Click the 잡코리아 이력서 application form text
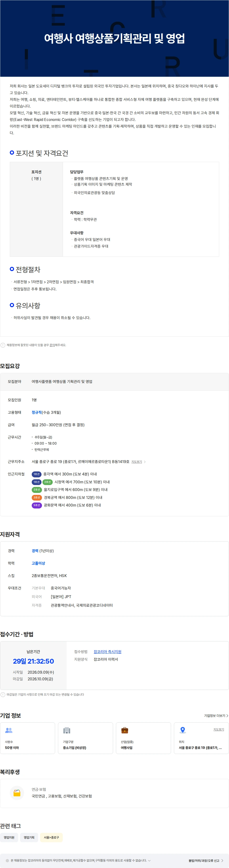The width and height of the screenshot is (229, 868). (106, 659)
